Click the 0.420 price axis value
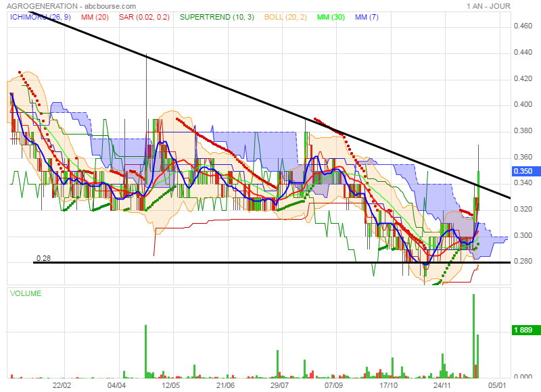 pyautogui.click(x=523, y=78)
